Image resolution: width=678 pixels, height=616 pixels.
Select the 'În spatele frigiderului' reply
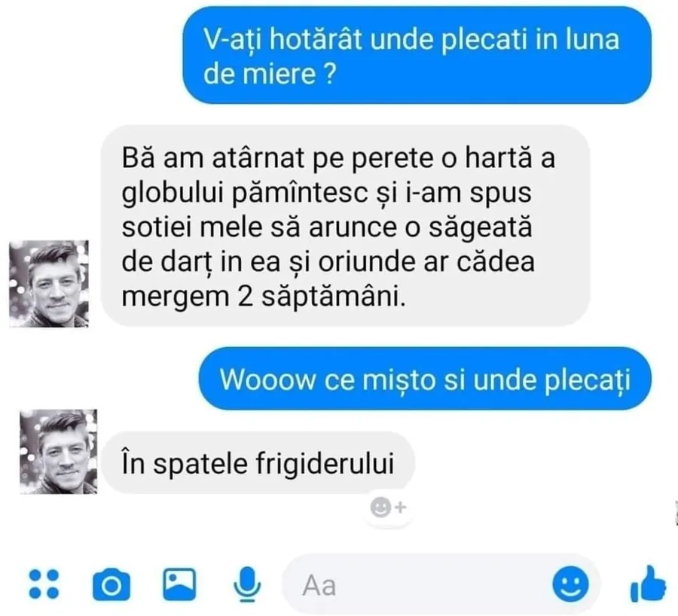pos(258,462)
